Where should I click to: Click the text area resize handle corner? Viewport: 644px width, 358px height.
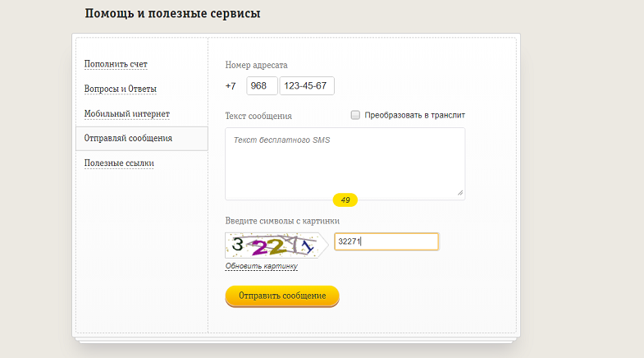[460, 193]
